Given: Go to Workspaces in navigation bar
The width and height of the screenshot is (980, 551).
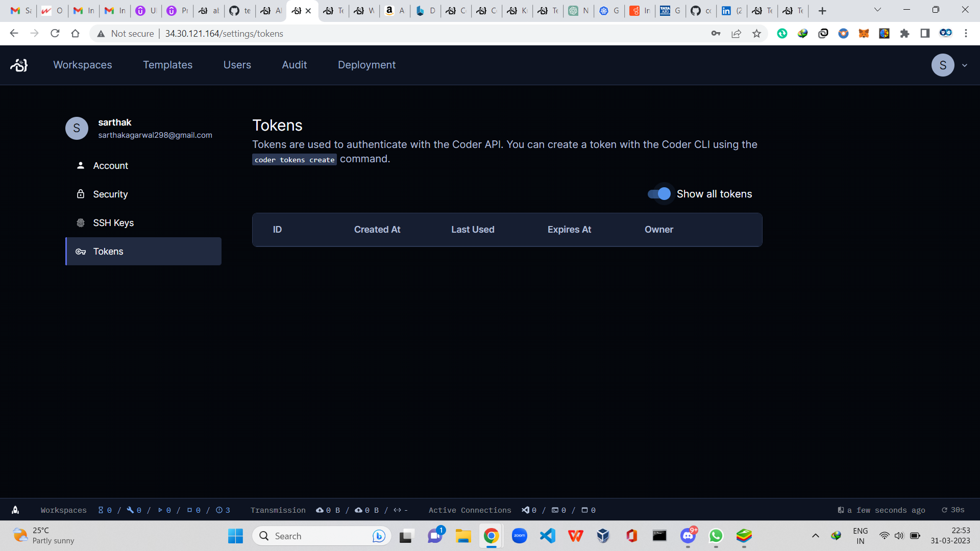Looking at the screenshot, I should point(83,65).
